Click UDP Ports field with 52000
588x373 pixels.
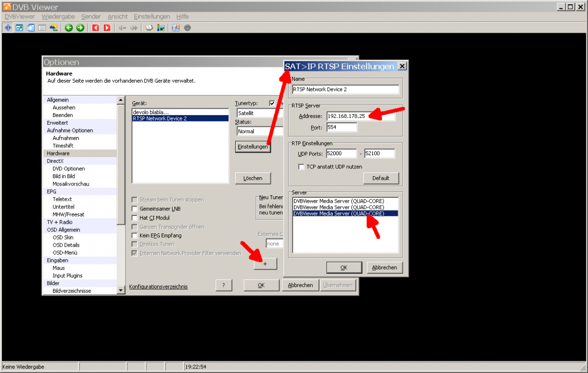(x=341, y=154)
